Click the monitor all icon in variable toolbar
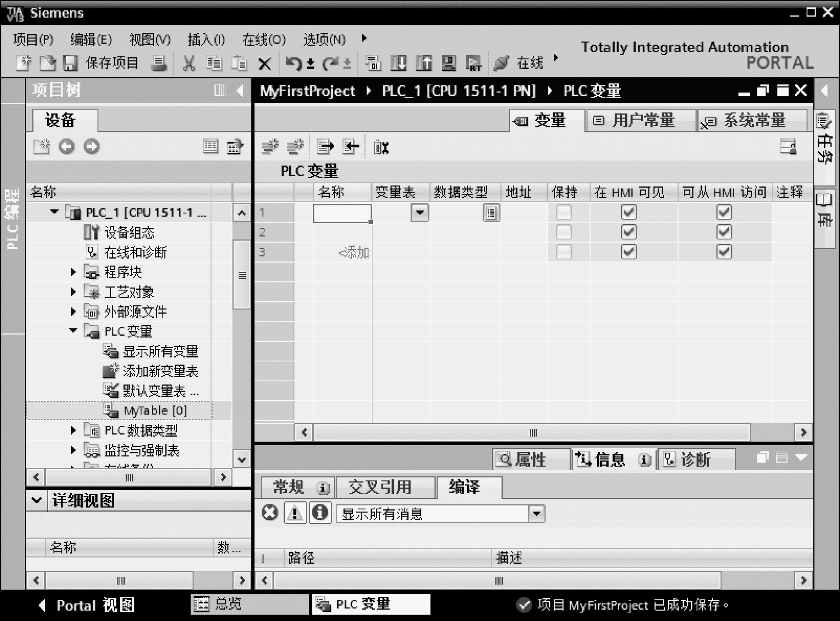 pos(381,147)
